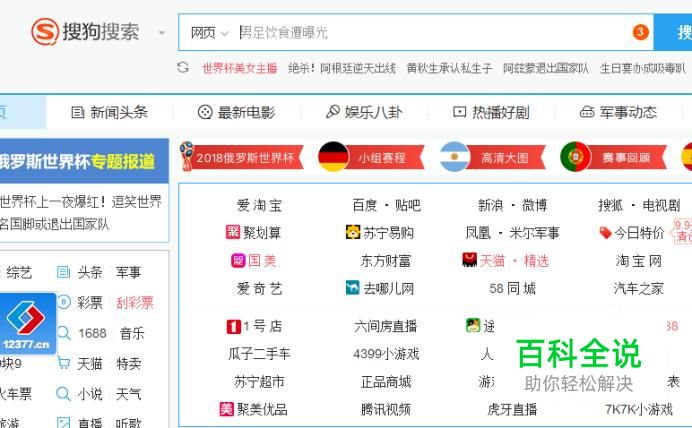Open 黄秋生承认私生子 hot topic
The image size is (692, 428).
click(449, 68)
